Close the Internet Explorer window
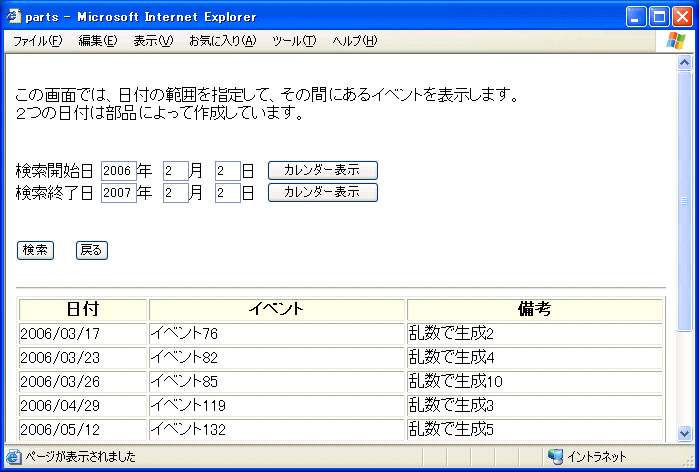 tap(683, 17)
